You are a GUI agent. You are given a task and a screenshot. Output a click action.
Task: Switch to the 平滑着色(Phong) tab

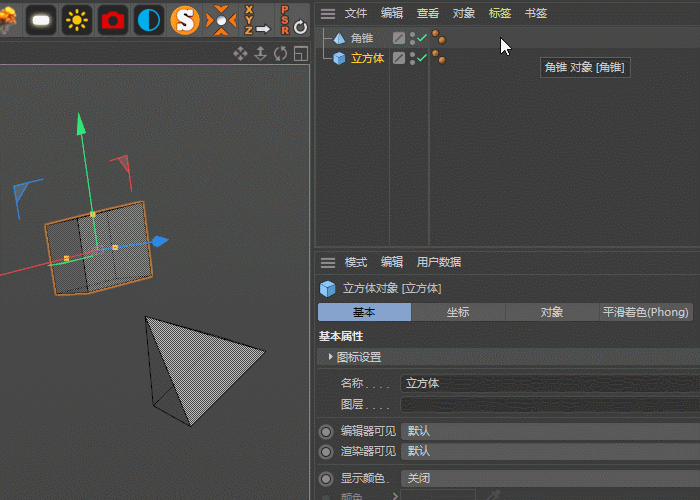pyautogui.click(x=646, y=312)
